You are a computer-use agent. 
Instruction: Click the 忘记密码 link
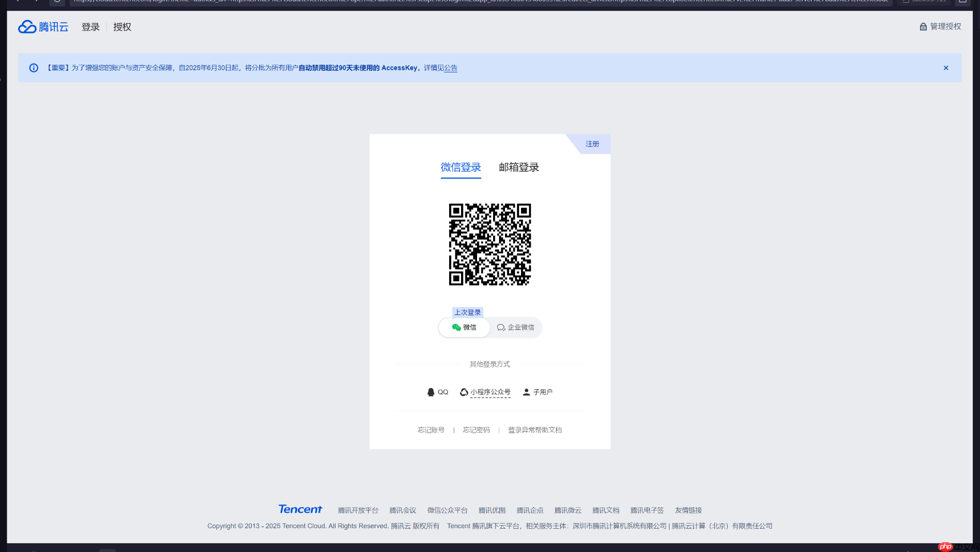(476, 430)
